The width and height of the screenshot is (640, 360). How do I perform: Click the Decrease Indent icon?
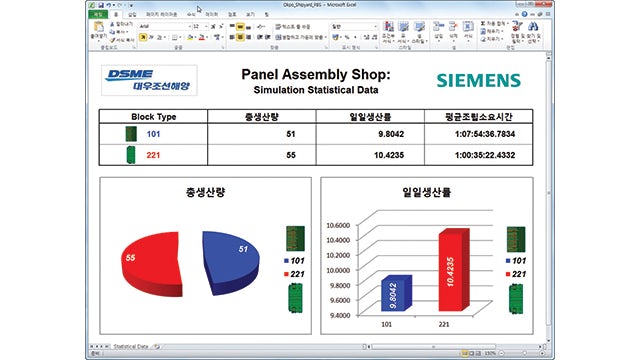point(260,37)
